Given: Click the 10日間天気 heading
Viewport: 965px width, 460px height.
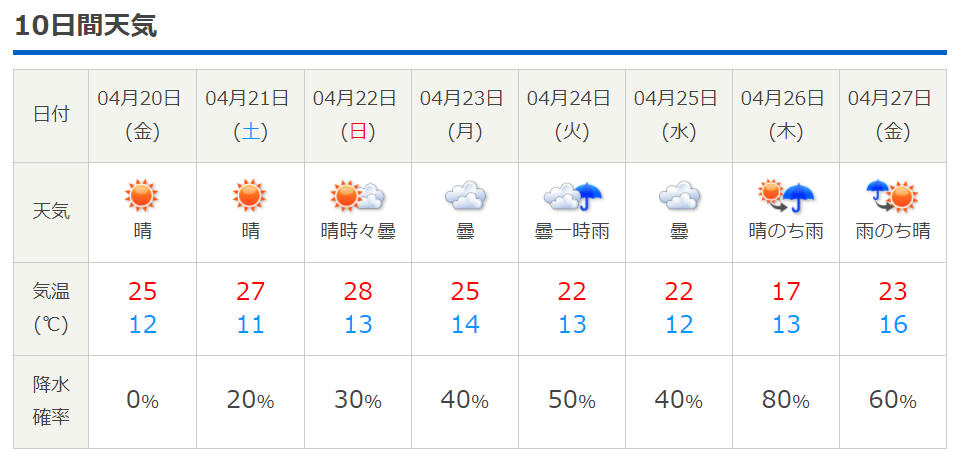Looking at the screenshot, I should click(86, 26).
